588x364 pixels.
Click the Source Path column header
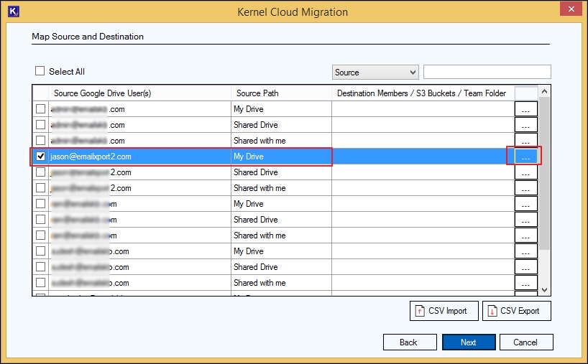tap(281, 93)
